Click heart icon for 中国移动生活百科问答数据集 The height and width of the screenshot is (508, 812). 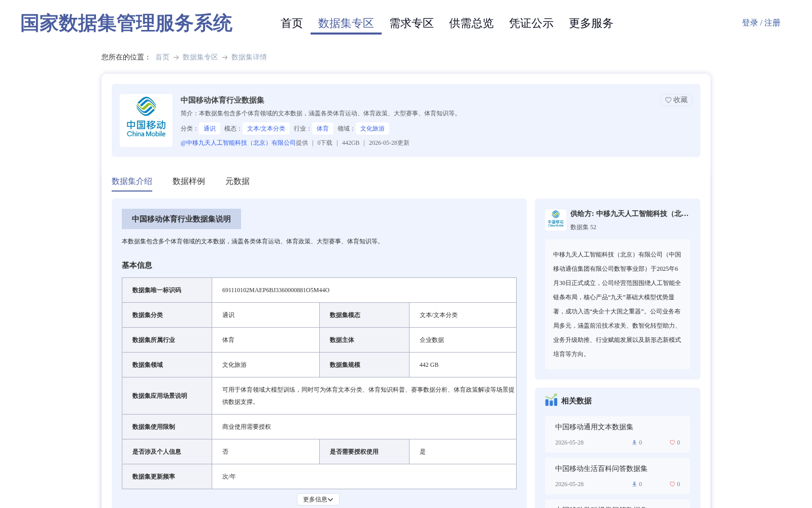tap(672, 484)
